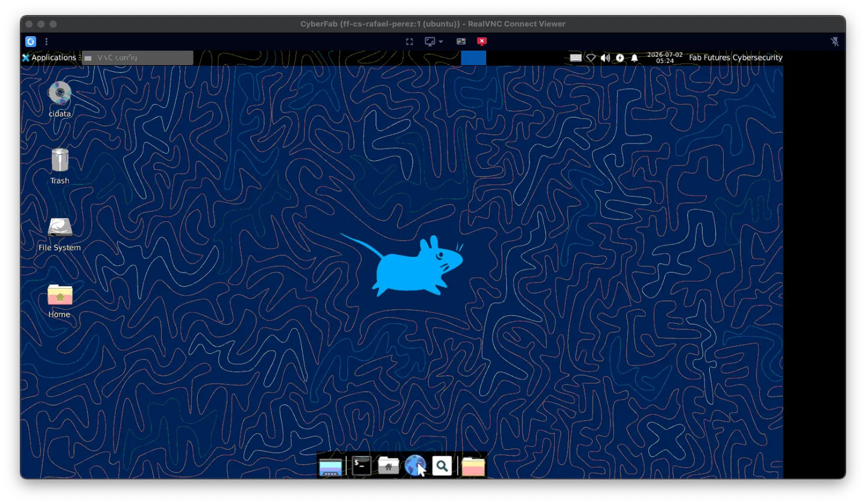Open the File System drive icon
This screenshot has width=866, height=504.
coord(60,227)
